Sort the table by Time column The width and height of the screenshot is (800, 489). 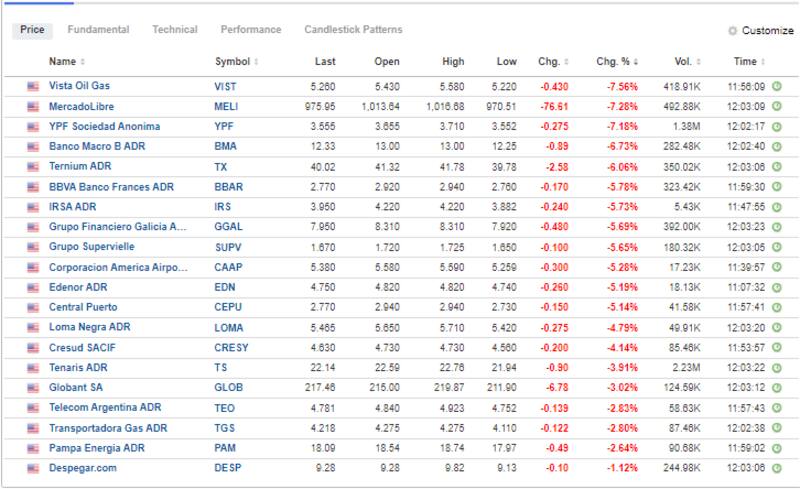pyautogui.click(x=748, y=62)
